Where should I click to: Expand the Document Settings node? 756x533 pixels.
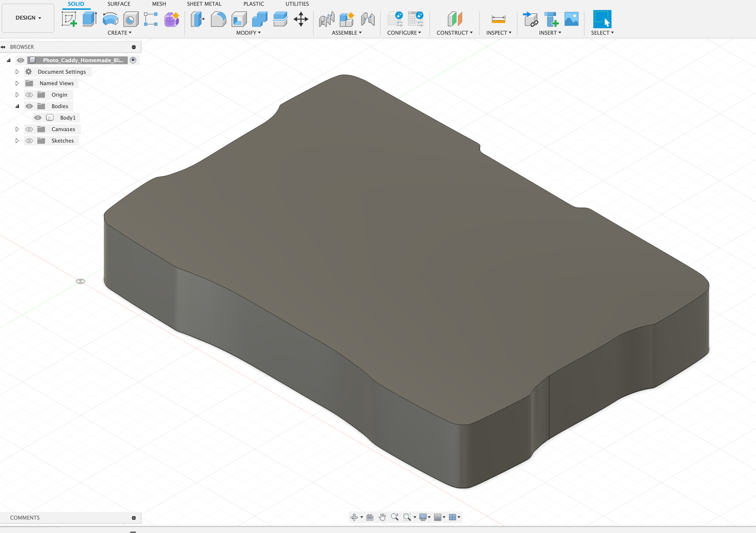click(x=17, y=72)
